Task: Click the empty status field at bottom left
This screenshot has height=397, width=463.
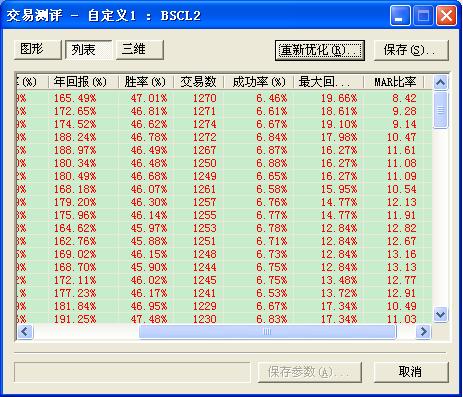Action: (132, 372)
